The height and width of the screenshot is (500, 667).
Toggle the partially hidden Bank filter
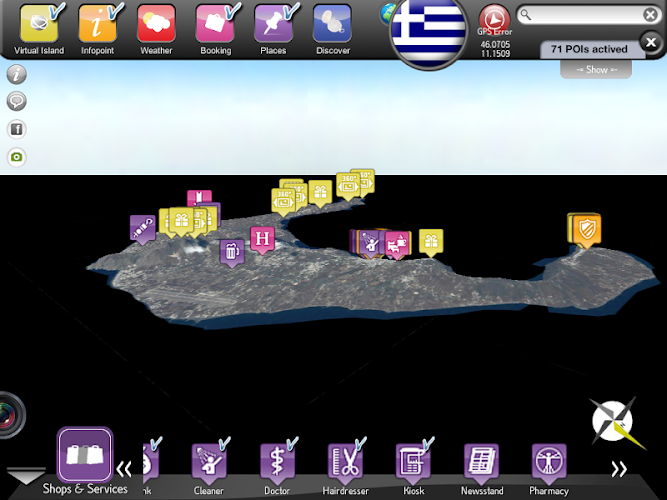(x=151, y=464)
